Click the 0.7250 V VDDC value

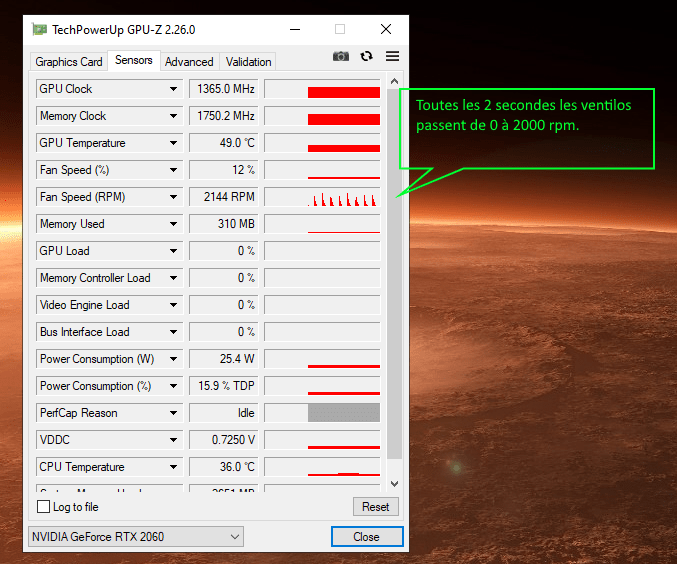(x=224, y=440)
